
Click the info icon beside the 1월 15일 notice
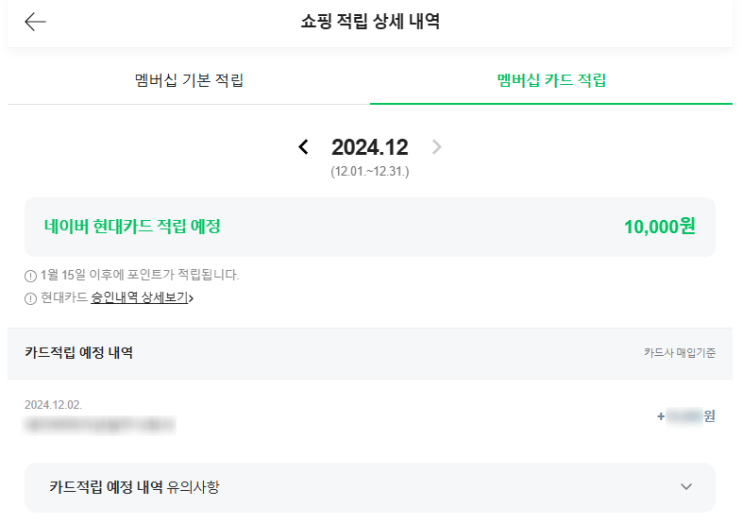pos(30,275)
